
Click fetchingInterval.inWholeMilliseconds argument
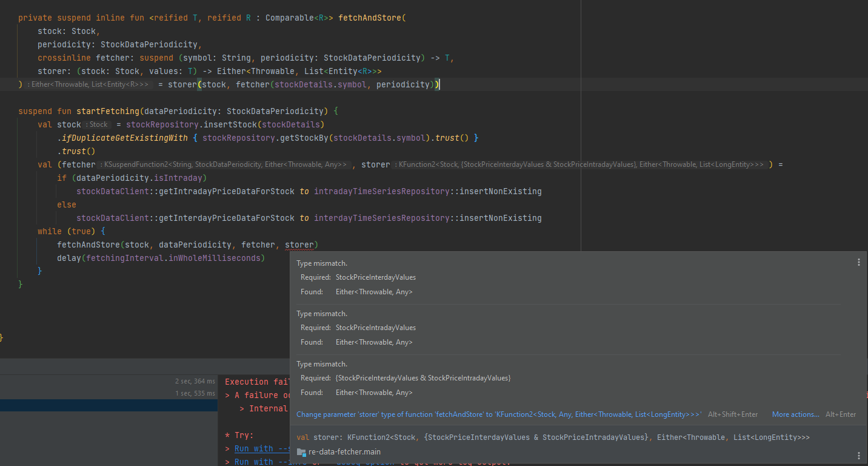(173, 258)
